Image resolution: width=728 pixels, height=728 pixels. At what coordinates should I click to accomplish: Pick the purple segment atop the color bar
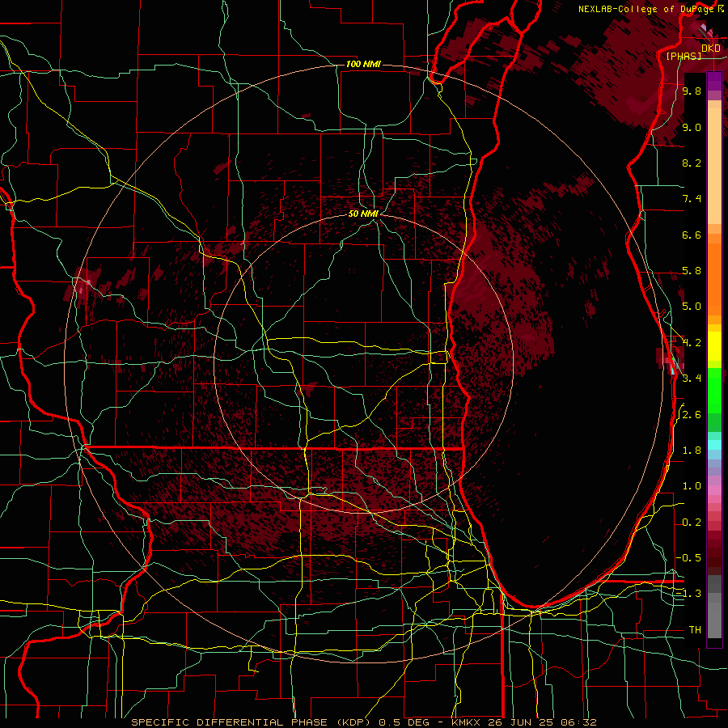point(714,81)
